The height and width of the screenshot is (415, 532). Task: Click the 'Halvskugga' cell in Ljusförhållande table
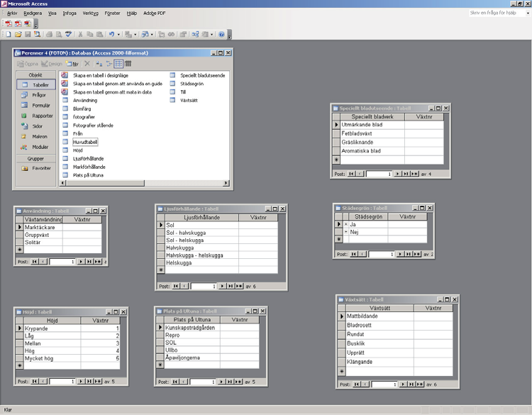(x=202, y=248)
